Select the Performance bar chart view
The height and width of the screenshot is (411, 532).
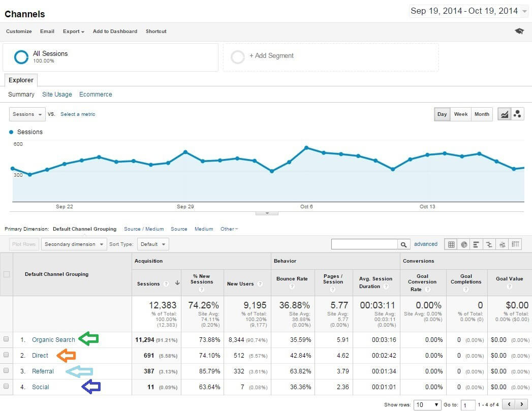476,244
